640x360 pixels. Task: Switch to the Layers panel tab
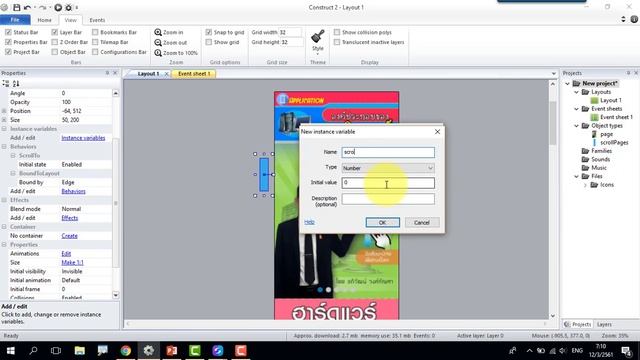604,324
